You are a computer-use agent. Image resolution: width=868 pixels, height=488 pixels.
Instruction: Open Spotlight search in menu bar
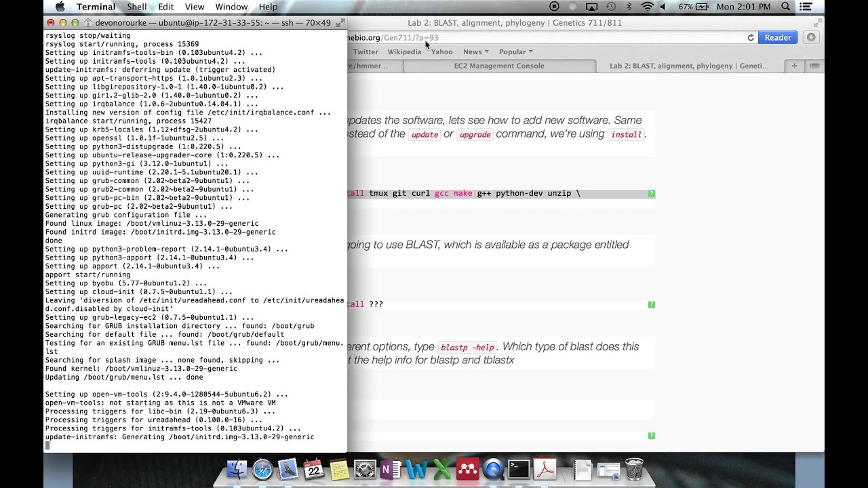[x=785, y=7]
